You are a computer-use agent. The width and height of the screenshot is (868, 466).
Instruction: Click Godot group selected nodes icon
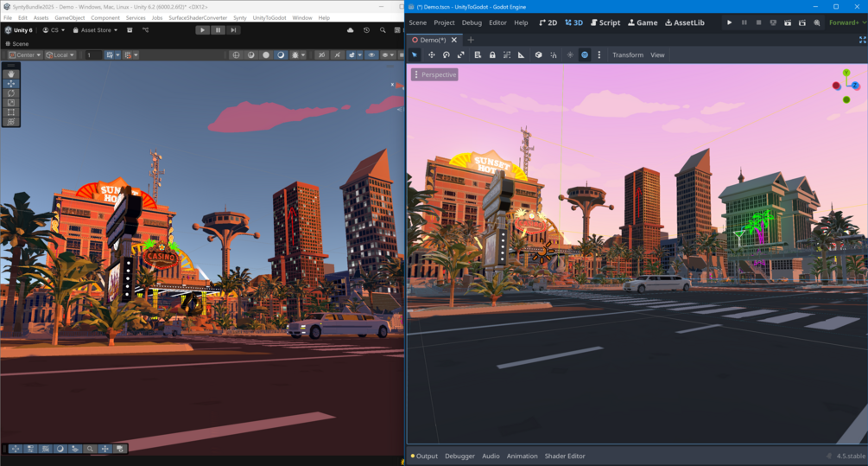coord(506,54)
